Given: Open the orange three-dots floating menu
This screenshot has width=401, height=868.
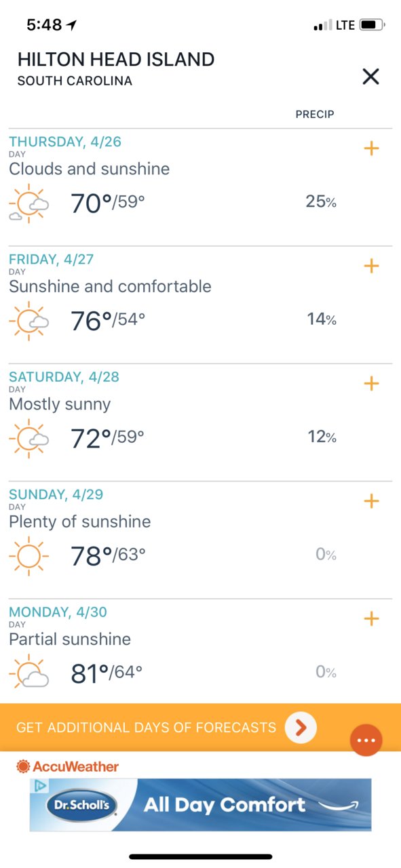Looking at the screenshot, I should tap(366, 740).
